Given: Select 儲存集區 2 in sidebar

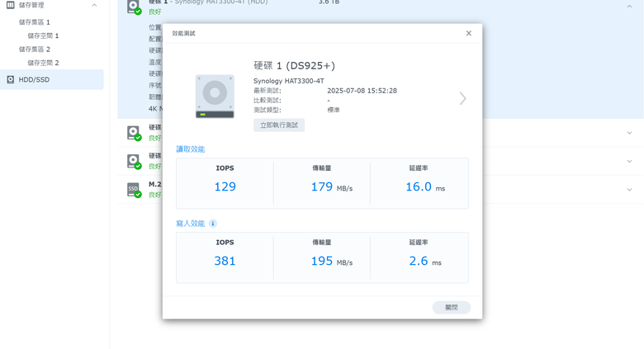Looking at the screenshot, I should click(x=35, y=50).
